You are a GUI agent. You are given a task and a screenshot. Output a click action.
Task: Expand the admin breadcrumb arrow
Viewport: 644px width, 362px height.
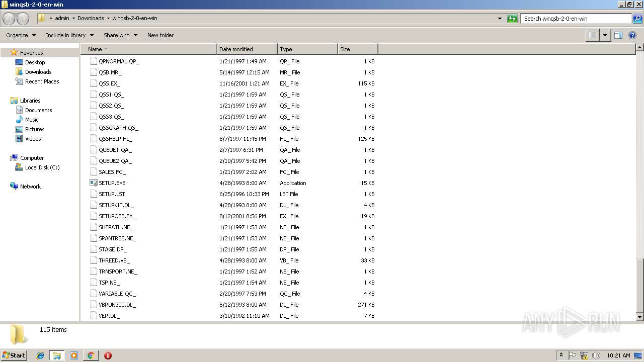tap(73, 19)
